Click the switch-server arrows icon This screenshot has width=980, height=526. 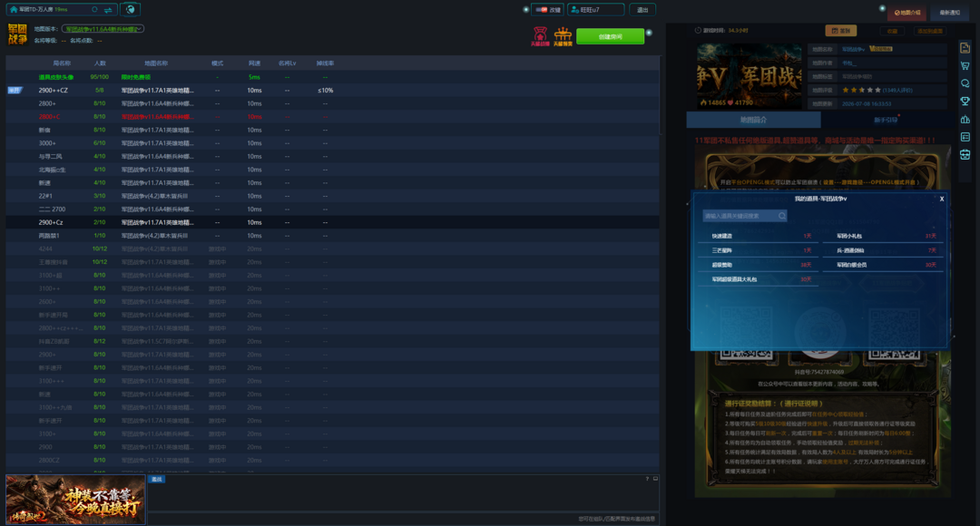point(108,9)
